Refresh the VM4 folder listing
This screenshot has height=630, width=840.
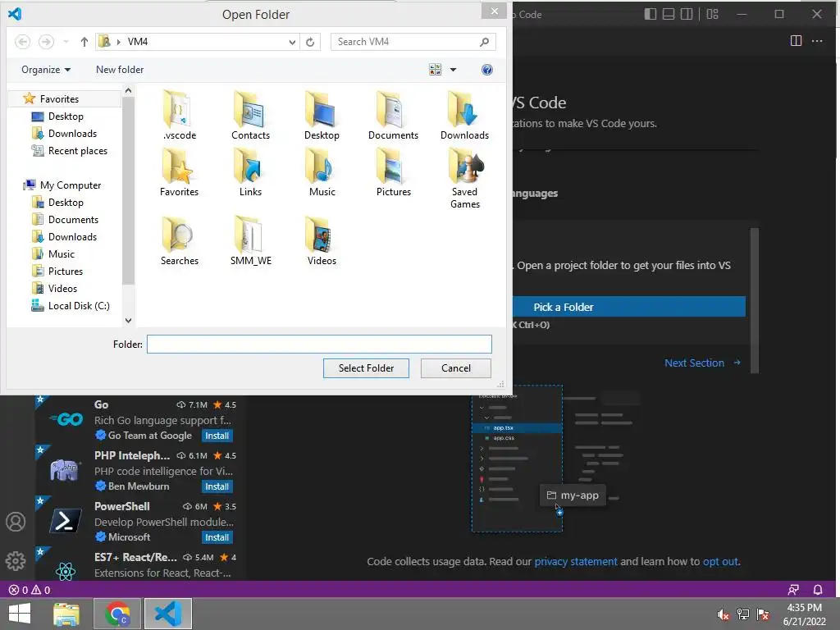click(x=310, y=42)
